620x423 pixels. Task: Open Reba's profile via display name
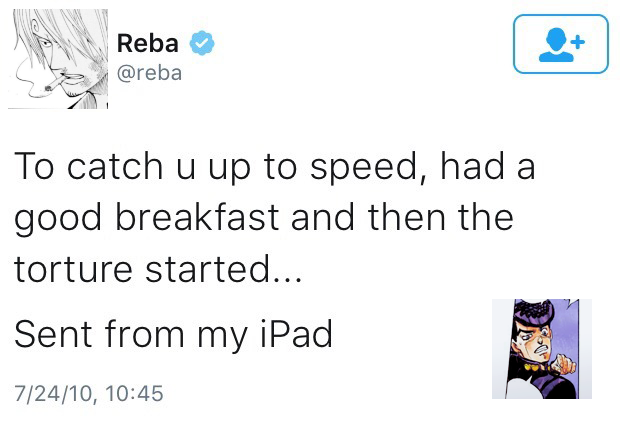click(147, 43)
